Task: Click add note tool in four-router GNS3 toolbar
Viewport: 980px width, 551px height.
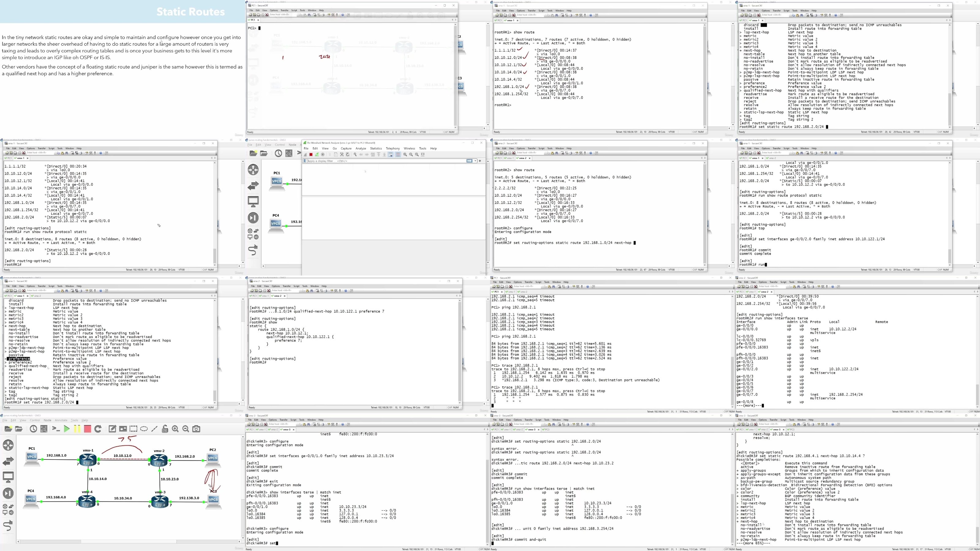Action: pyautogui.click(x=112, y=429)
